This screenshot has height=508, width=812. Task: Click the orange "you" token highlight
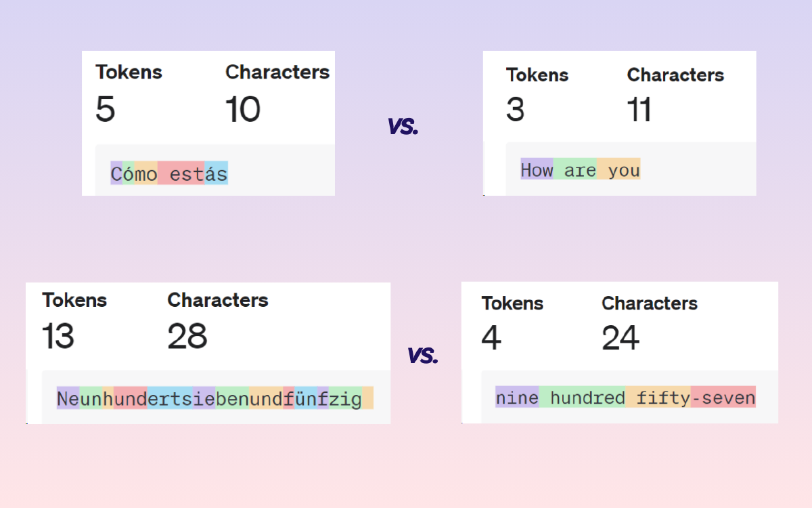[x=619, y=169]
